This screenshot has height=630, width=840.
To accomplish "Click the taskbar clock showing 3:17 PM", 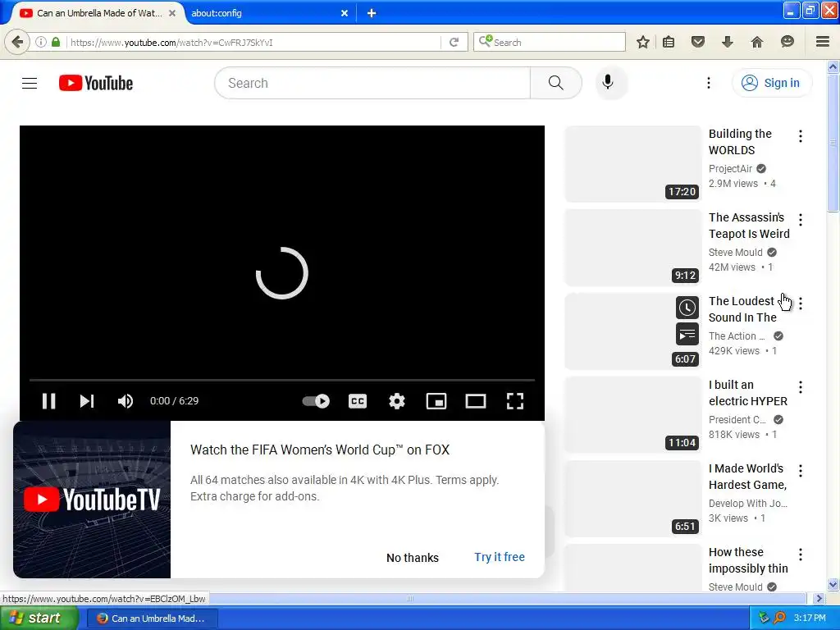I will pyautogui.click(x=810, y=619).
